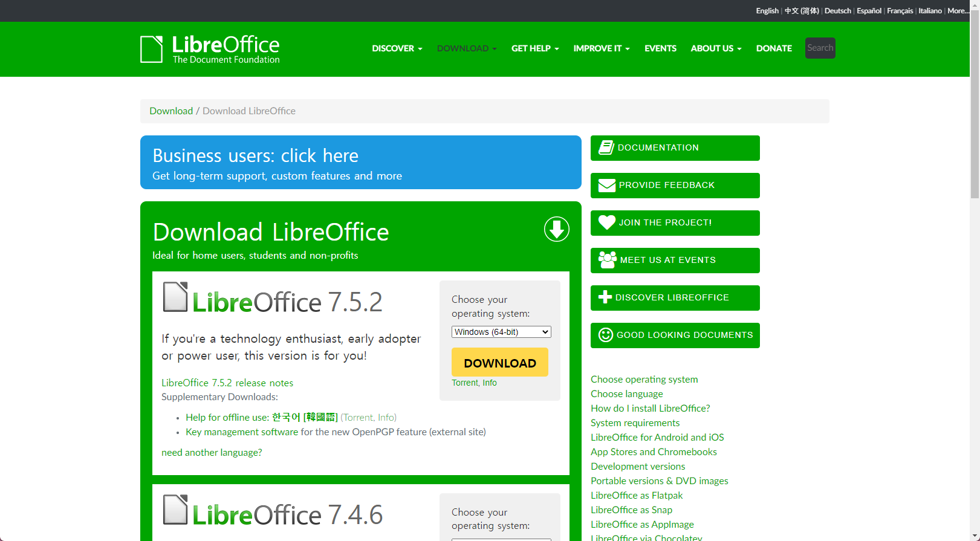Open LibreOffice 7.5.2 release notes
980x541 pixels.
pyautogui.click(x=227, y=383)
